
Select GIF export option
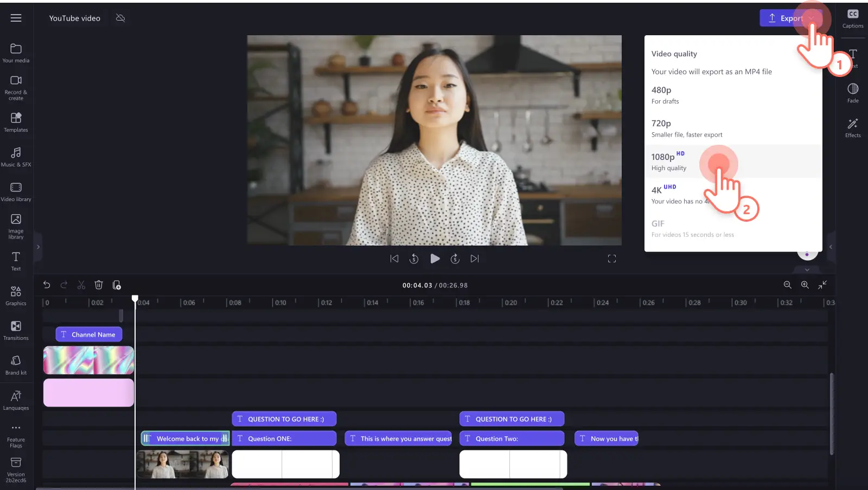(733, 228)
